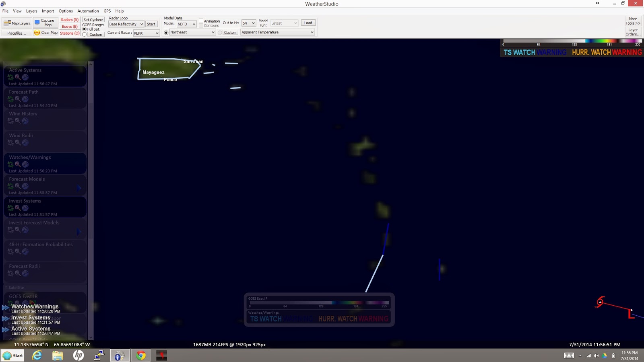
Task: Open Watches/Warnings settings tools icon
Action: coord(25,164)
